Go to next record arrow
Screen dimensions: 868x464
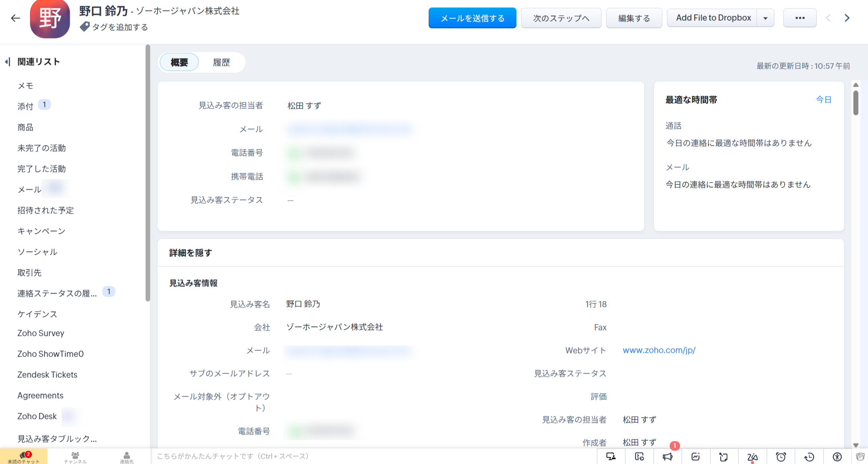pos(847,18)
